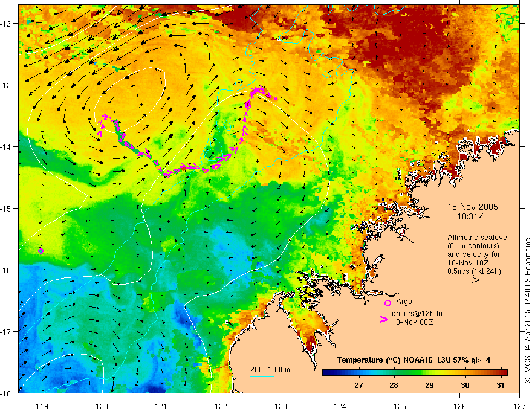Click the longitude label 122
This screenshot has width=532, height=411.
pos(221,406)
